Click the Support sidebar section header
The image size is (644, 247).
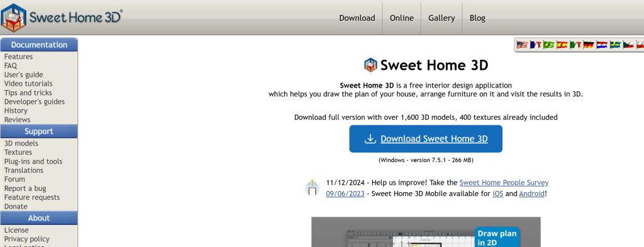pyautogui.click(x=39, y=131)
